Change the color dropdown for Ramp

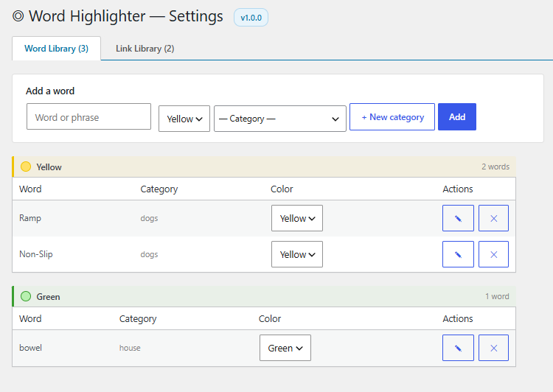click(x=297, y=218)
